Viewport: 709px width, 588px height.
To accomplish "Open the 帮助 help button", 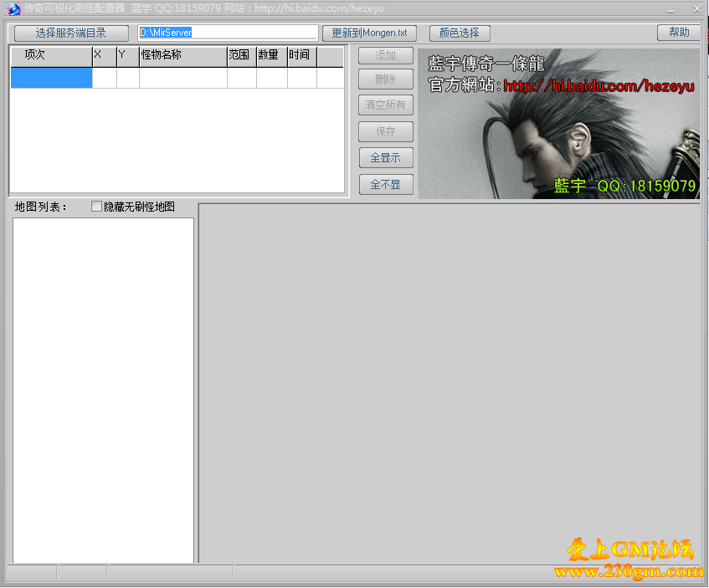I will (x=679, y=32).
